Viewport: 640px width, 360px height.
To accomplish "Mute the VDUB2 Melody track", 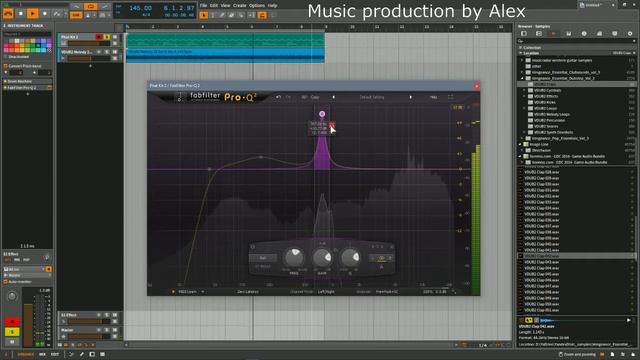I will click(x=115, y=52).
